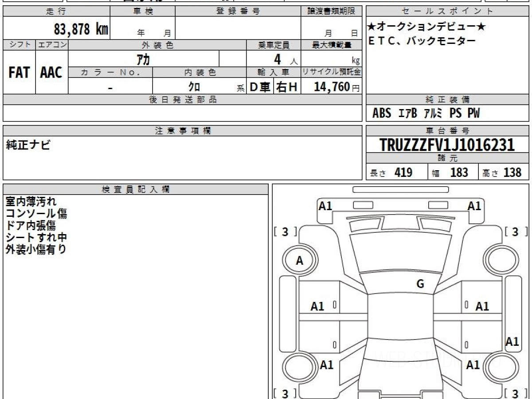Select the 走行 column header
Viewport: 532px width, 399px height.
56,12
